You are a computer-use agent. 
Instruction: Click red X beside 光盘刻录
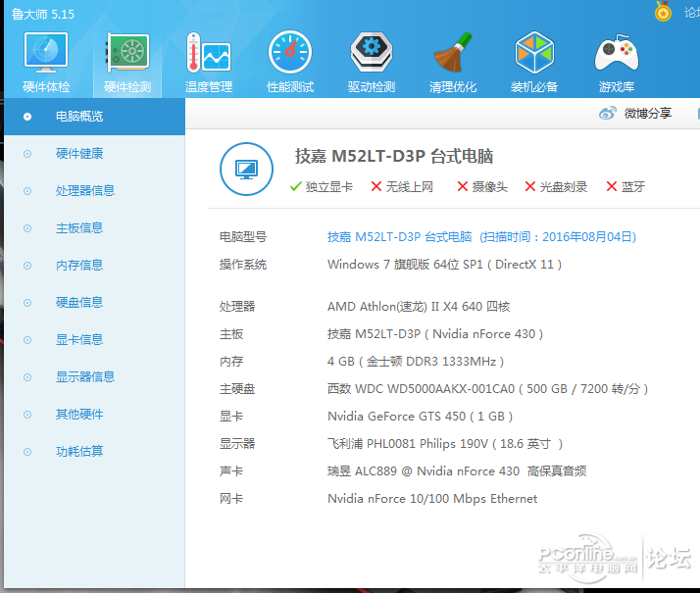[530, 186]
